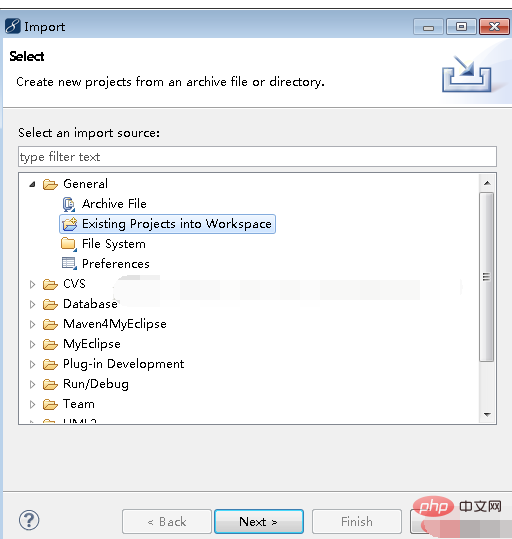The image size is (512, 539).
Task: Click the MyEclipse folder icon
Action: point(50,344)
